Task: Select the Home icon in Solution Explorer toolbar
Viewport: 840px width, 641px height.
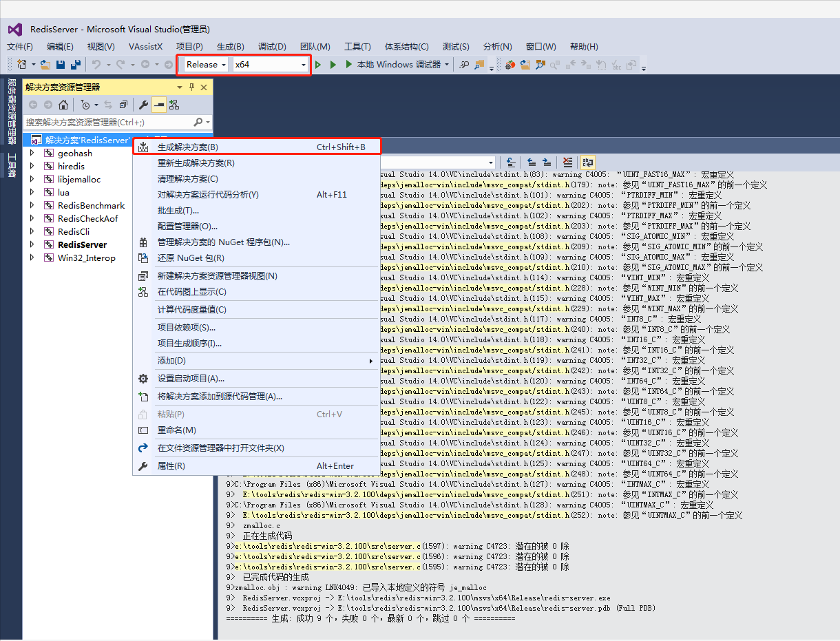Action: [x=64, y=105]
